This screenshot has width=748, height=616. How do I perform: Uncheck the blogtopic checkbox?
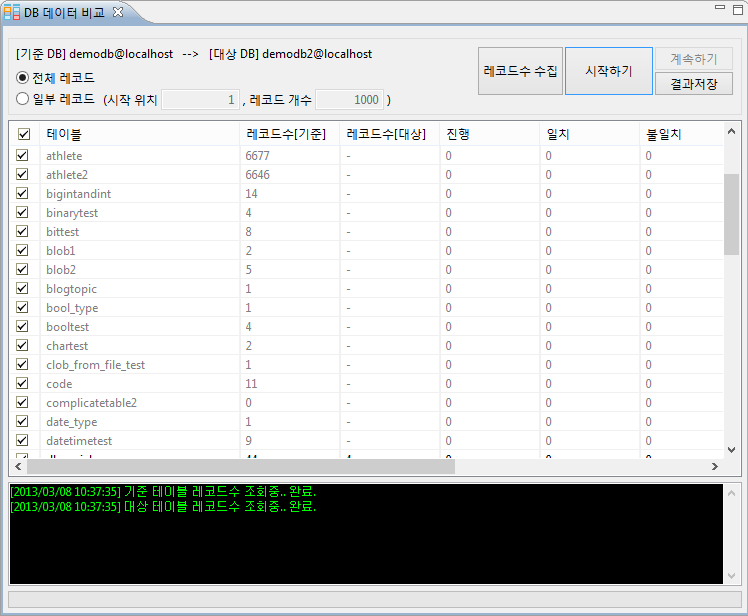pyautogui.click(x=22, y=288)
